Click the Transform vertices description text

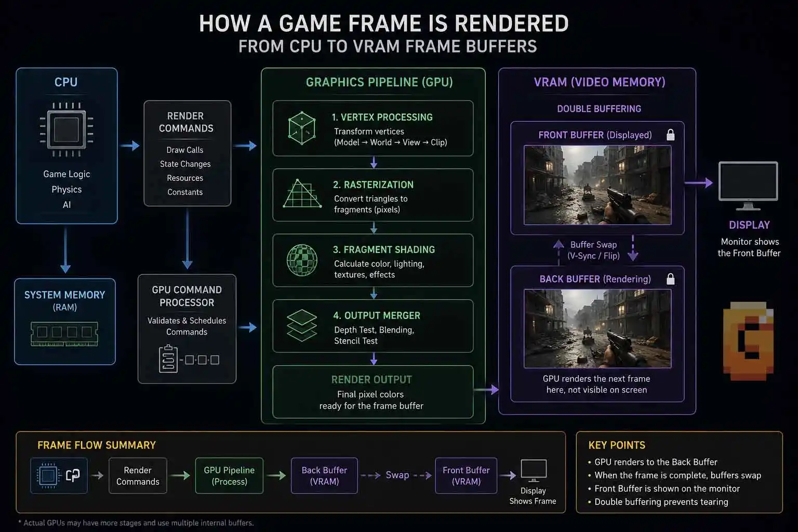(x=390, y=137)
